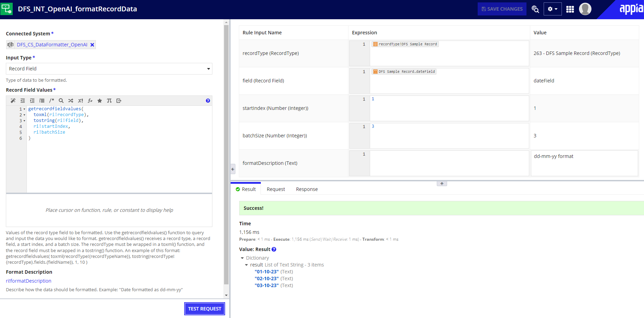Screen dimensions: 644x318
Task: Click the Success! banner
Action: tap(442, 208)
